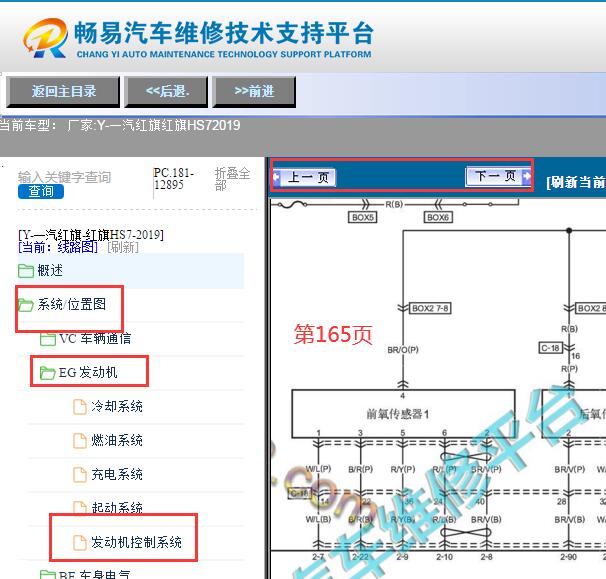Open 燃油系统 tree item
This screenshot has height=579, width=606.
(117, 440)
